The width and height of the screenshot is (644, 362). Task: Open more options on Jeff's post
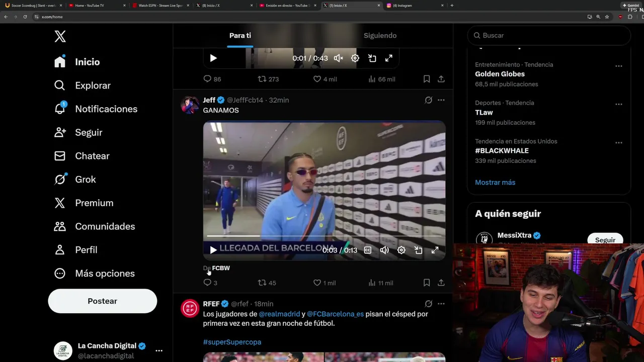[x=441, y=100]
